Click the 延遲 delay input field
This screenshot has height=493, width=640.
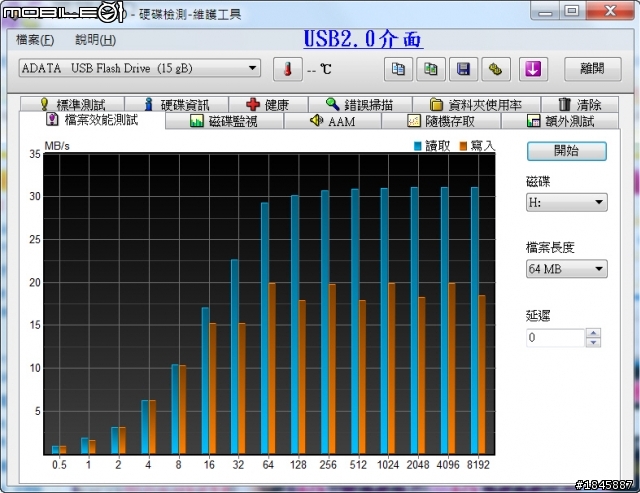pyautogui.click(x=556, y=338)
